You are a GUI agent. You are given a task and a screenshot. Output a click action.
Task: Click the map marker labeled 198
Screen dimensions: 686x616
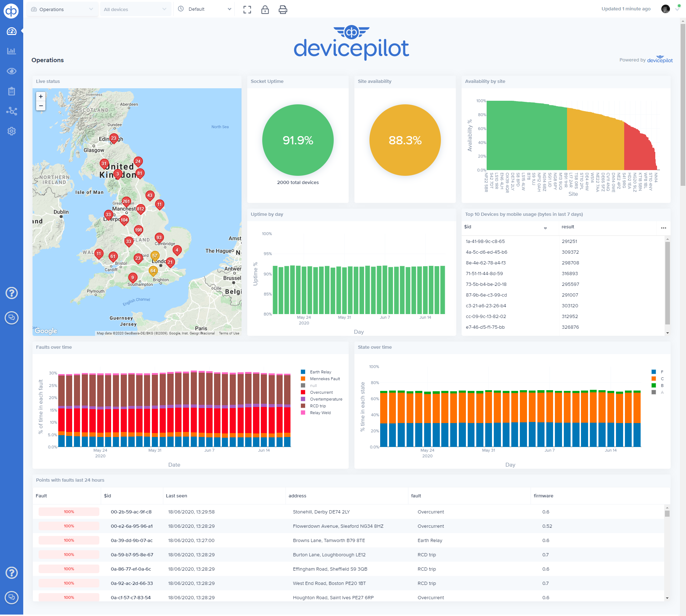point(138,230)
